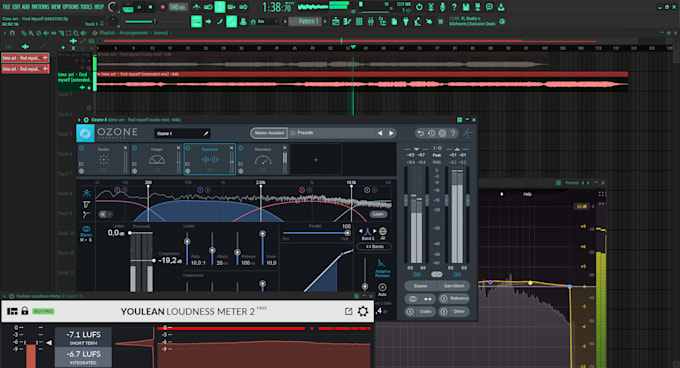Click the transport stop button
680x368 pixels.
(150, 7)
